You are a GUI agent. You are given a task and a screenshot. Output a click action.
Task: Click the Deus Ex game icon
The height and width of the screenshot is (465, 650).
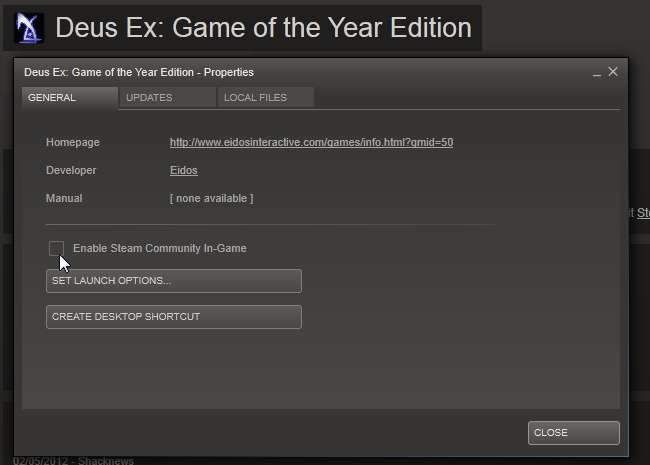click(29, 28)
